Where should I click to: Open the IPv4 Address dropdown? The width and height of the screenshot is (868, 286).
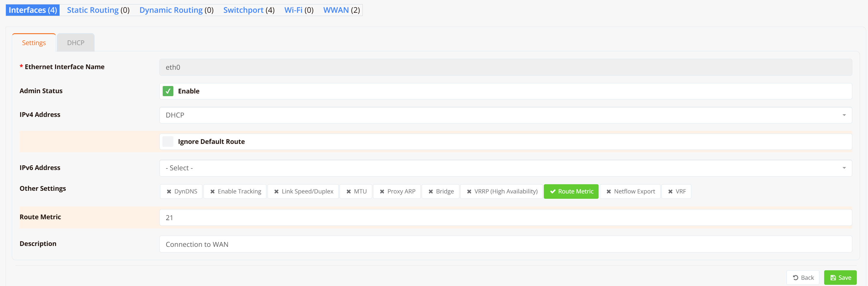click(506, 115)
